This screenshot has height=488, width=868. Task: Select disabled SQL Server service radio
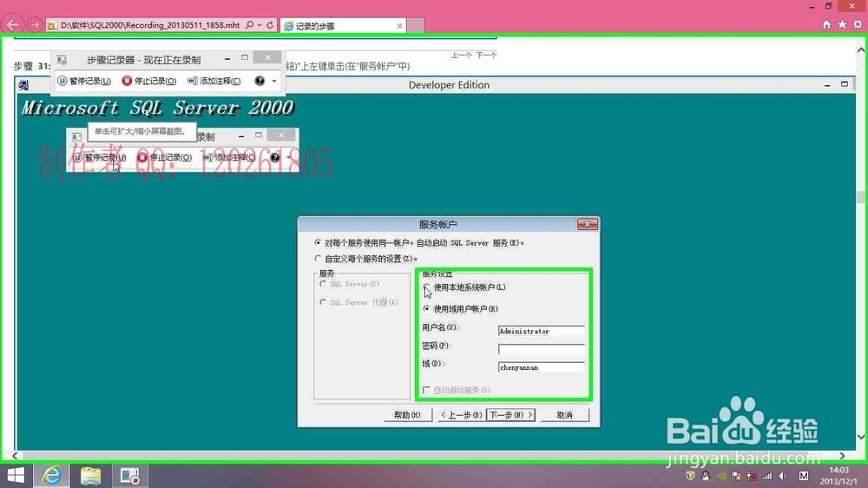point(323,284)
